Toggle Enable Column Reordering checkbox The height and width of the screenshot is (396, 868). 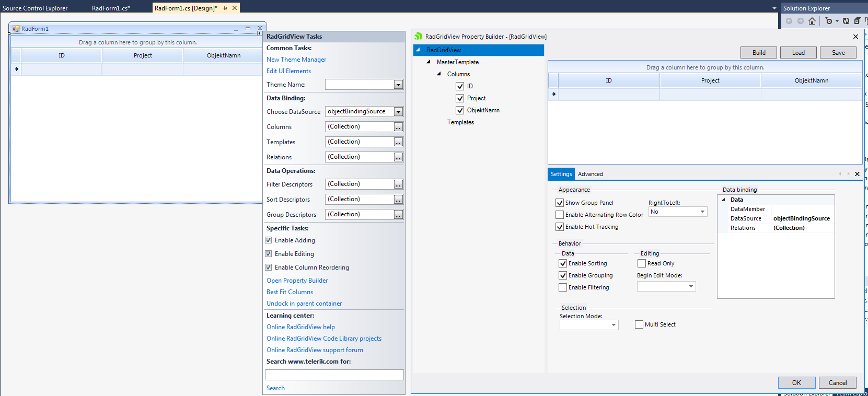point(269,267)
